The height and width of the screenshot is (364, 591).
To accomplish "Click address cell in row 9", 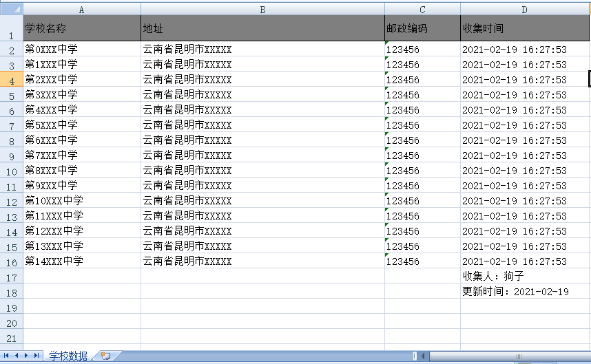I will pos(262,155).
